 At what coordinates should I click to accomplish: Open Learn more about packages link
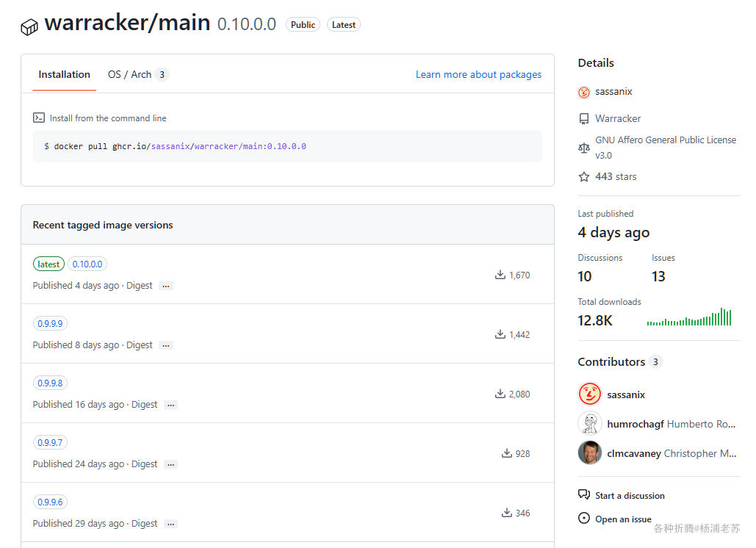478,75
